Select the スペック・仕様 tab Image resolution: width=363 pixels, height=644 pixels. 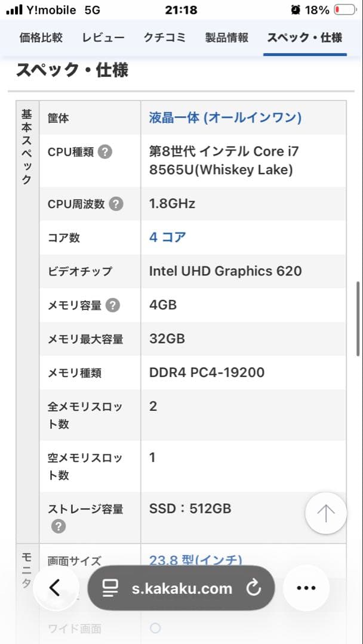coord(304,37)
